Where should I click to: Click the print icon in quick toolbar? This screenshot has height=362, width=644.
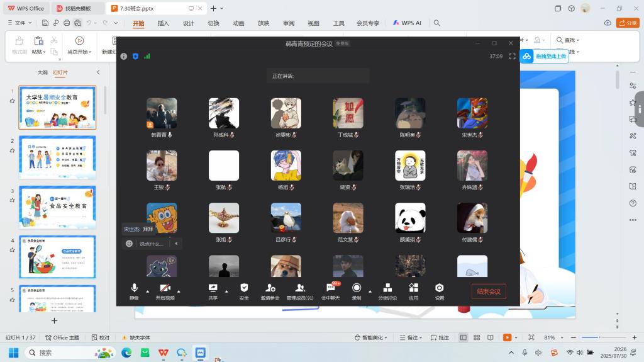(67, 23)
